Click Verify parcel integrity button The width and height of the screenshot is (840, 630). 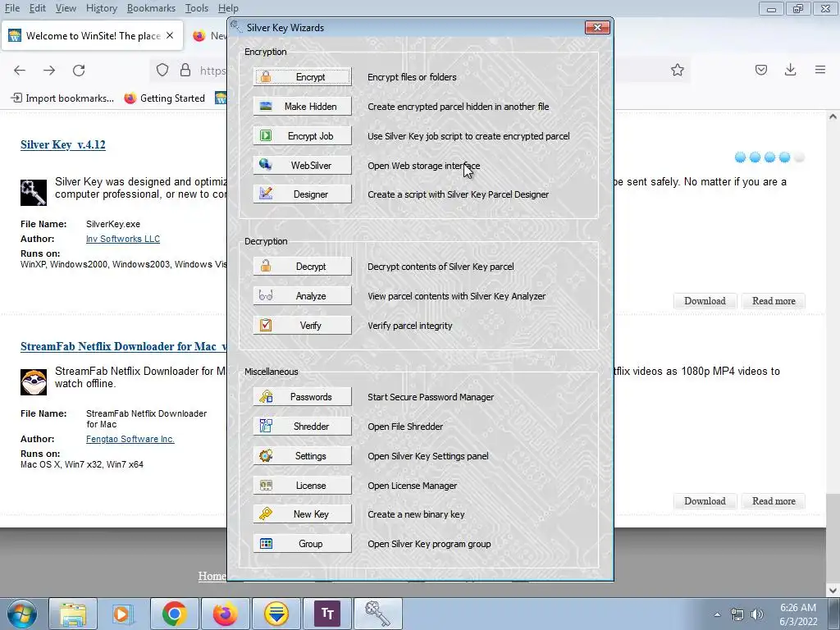pos(302,325)
